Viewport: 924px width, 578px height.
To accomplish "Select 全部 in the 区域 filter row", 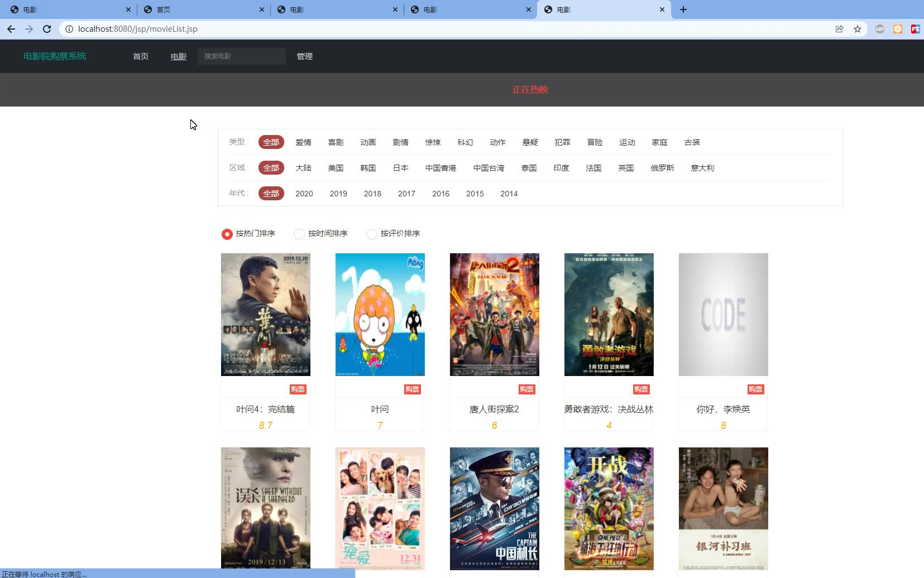I will point(271,168).
